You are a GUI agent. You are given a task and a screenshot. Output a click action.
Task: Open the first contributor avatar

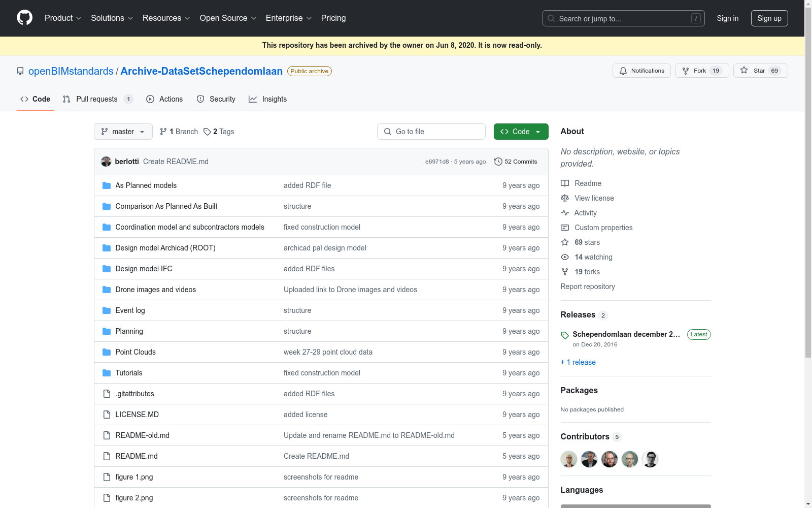[x=569, y=459]
